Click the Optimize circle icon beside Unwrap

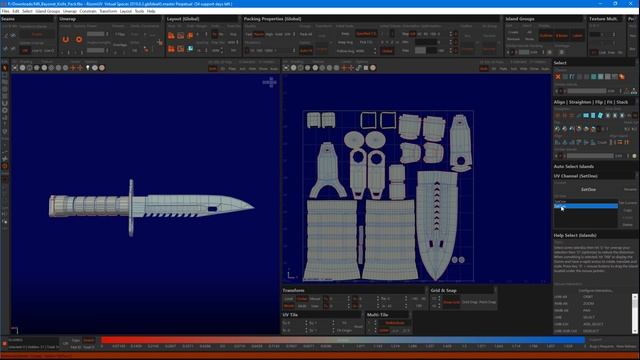tap(79, 40)
